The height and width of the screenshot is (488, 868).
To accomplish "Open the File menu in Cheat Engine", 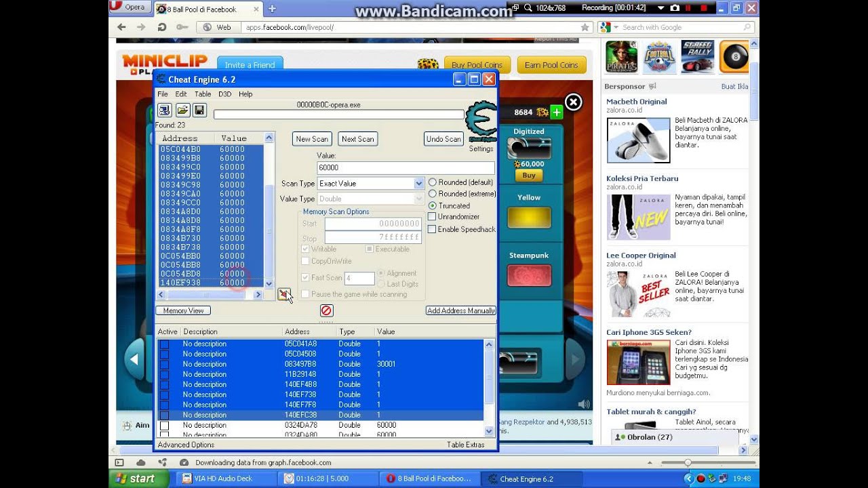I will [163, 94].
